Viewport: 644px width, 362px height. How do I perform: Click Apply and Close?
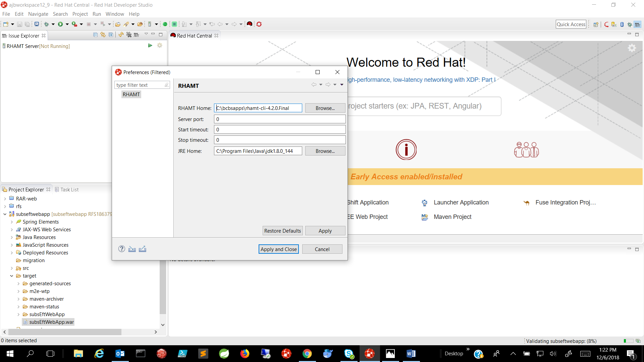tap(278, 249)
